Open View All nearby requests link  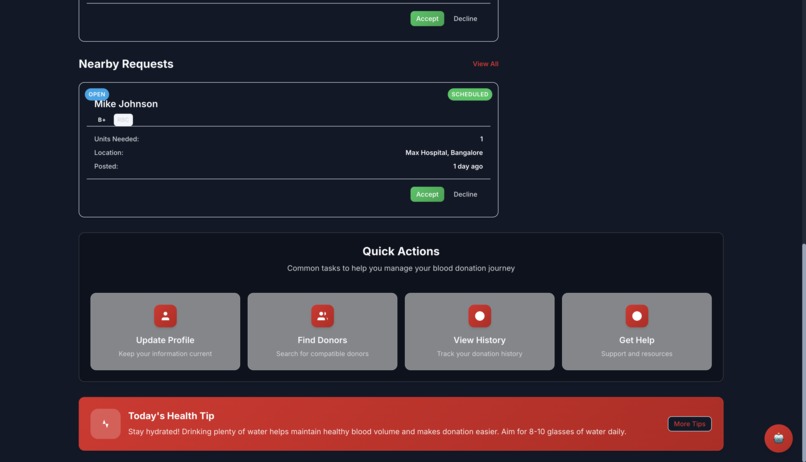pyautogui.click(x=485, y=64)
